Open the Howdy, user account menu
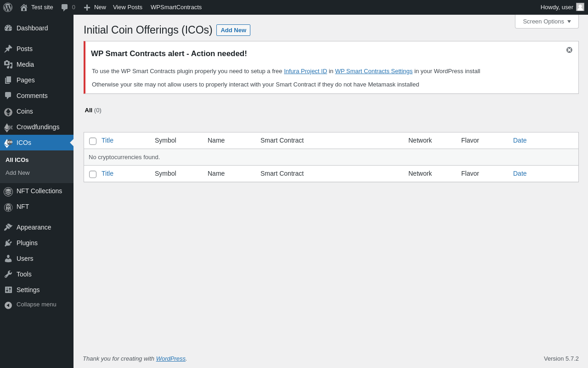588x368 pixels. 562,7
